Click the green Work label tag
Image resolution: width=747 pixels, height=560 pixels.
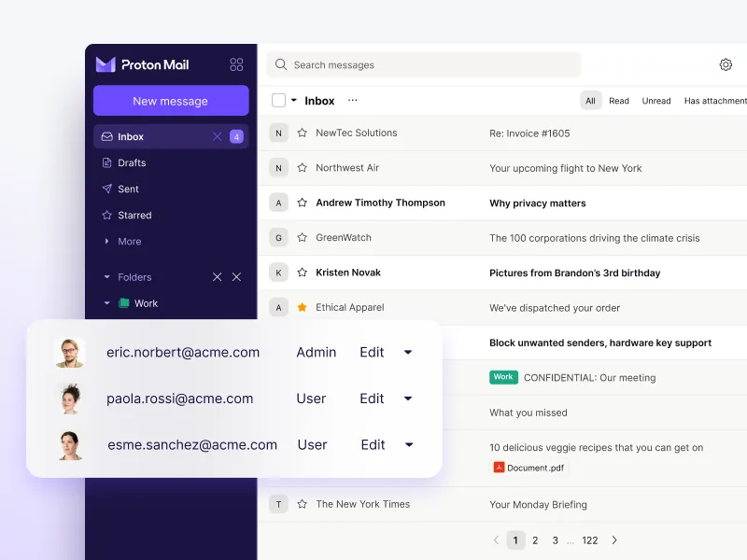[503, 377]
